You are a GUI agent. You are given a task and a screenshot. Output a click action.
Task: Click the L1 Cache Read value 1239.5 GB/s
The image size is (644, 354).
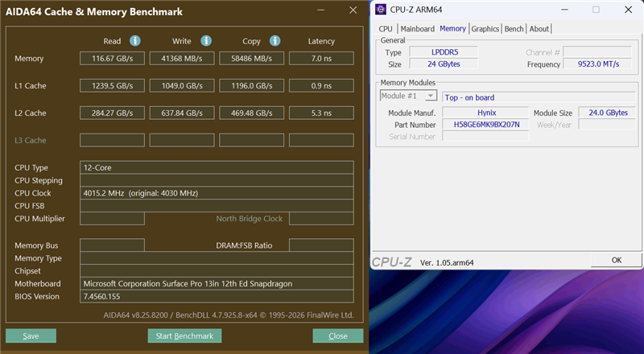pyautogui.click(x=112, y=86)
